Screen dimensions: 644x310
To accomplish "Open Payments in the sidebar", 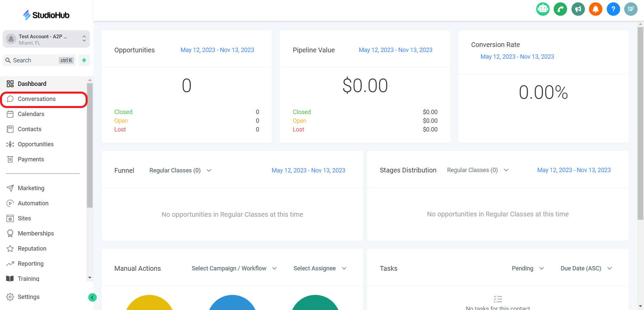I will pos(44,159).
